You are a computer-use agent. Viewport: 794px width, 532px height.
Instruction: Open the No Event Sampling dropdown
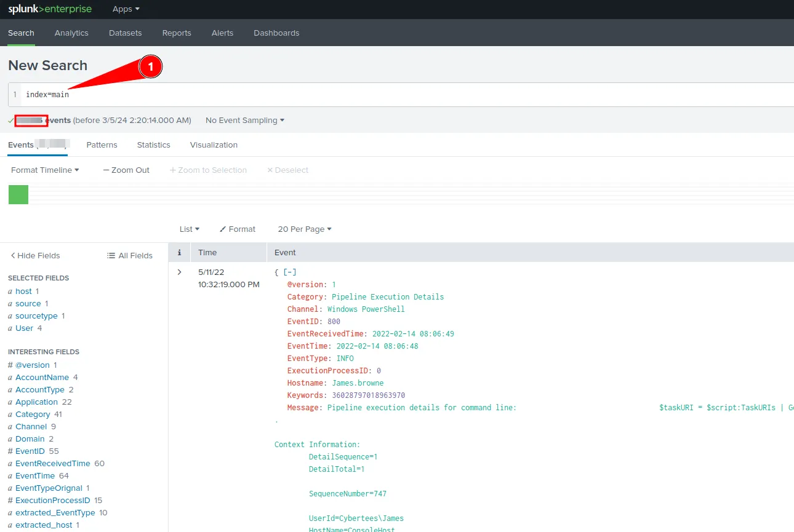point(244,120)
